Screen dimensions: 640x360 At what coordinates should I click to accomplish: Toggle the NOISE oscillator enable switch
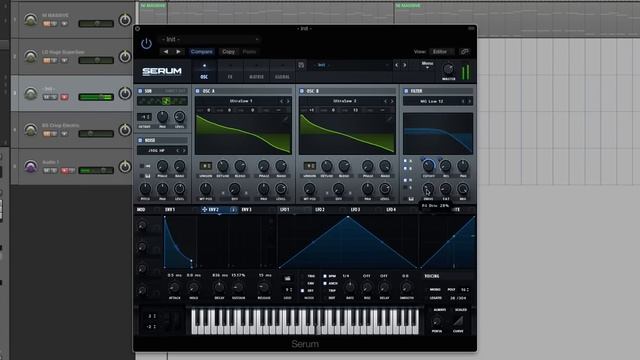pyautogui.click(x=140, y=140)
